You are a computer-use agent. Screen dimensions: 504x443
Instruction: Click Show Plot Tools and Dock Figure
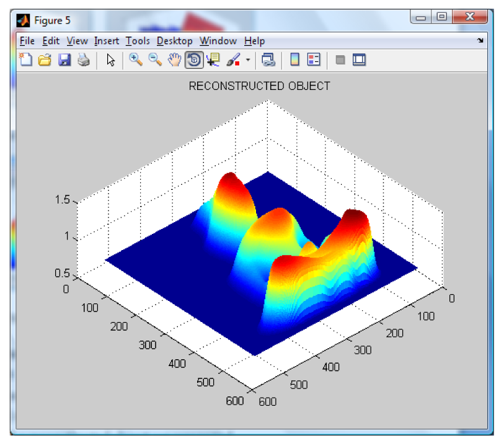360,60
